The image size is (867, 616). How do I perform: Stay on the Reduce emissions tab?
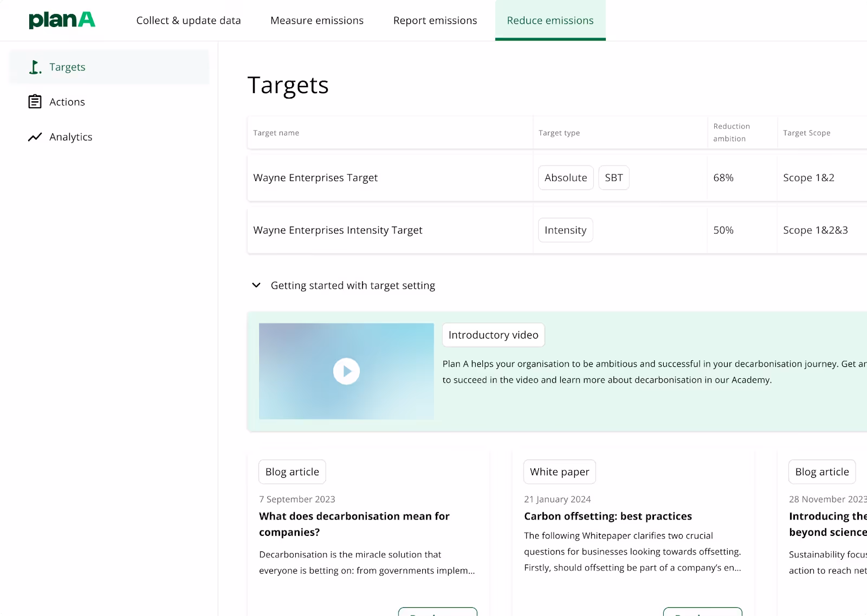point(550,20)
